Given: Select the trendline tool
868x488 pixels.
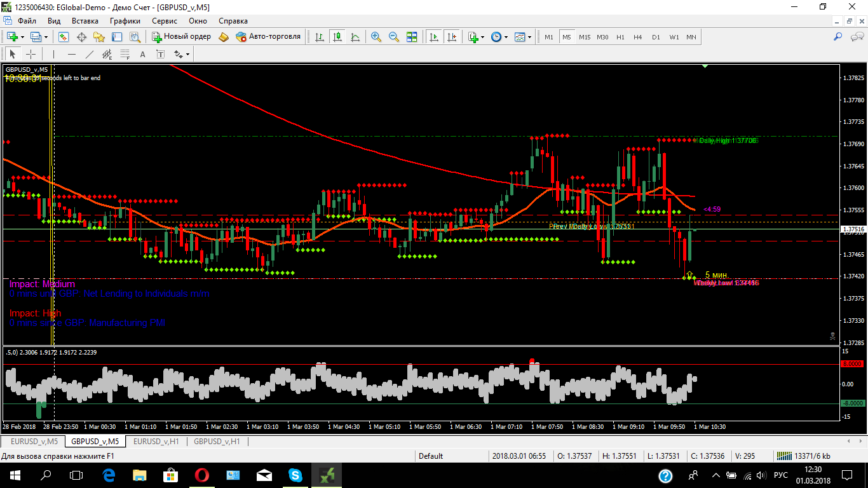Looking at the screenshot, I should click(89, 54).
